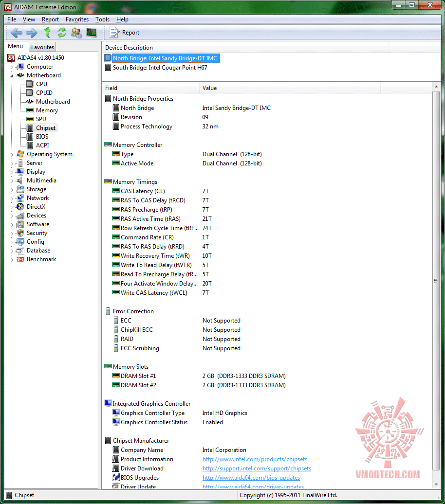Click the Software icon in tree

pyautogui.click(x=20, y=224)
